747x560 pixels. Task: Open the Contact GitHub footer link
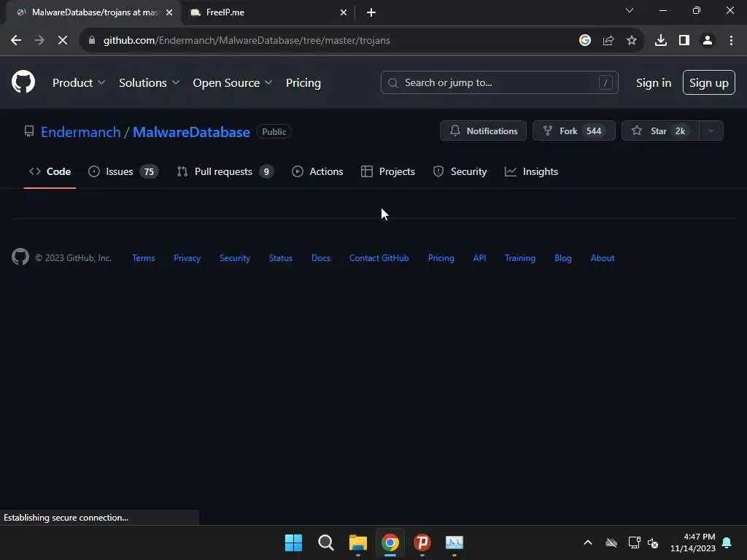[379, 258]
